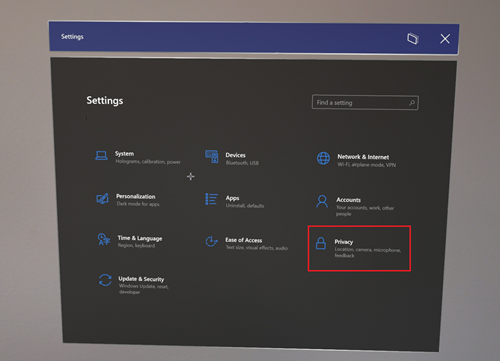Click the Devices icon
This screenshot has width=500, height=361.
coord(212,156)
